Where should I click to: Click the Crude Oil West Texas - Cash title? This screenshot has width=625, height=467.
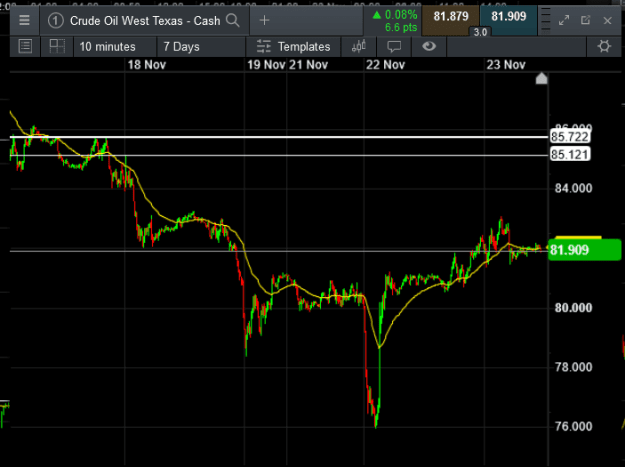tap(145, 21)
